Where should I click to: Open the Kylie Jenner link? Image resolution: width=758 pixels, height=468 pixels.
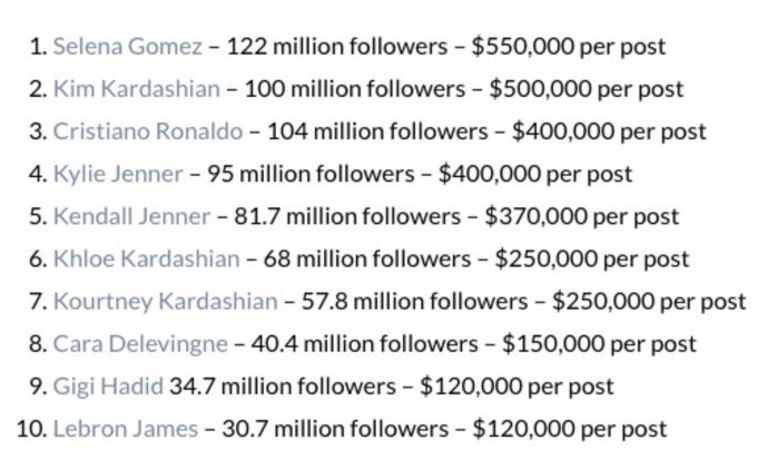click(118, 174)
